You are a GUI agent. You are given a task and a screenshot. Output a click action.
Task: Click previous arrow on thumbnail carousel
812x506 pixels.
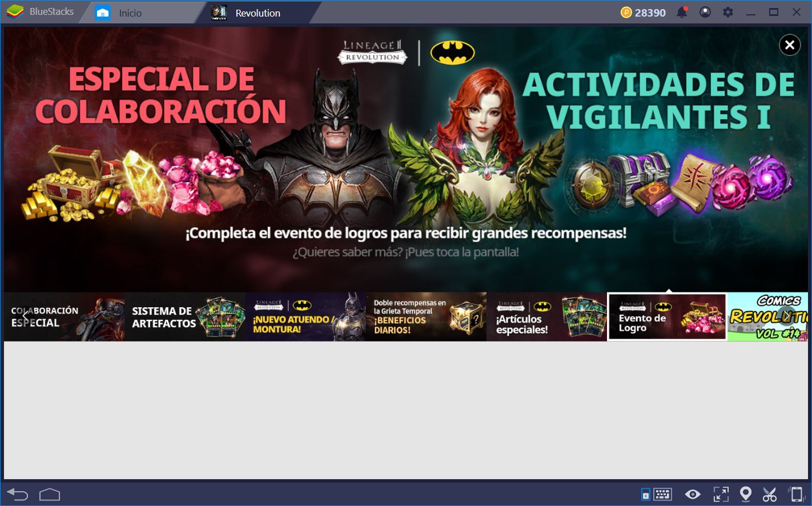point(25,316)
